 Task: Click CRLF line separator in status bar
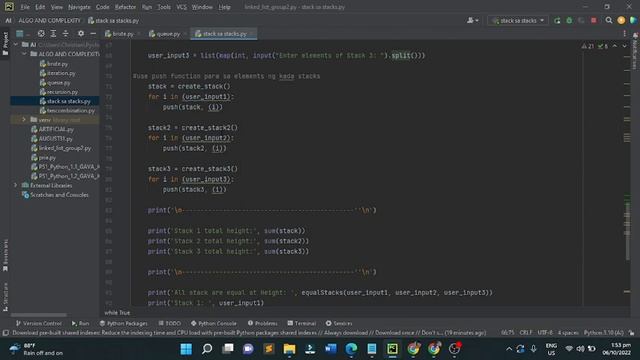point(526,333)
